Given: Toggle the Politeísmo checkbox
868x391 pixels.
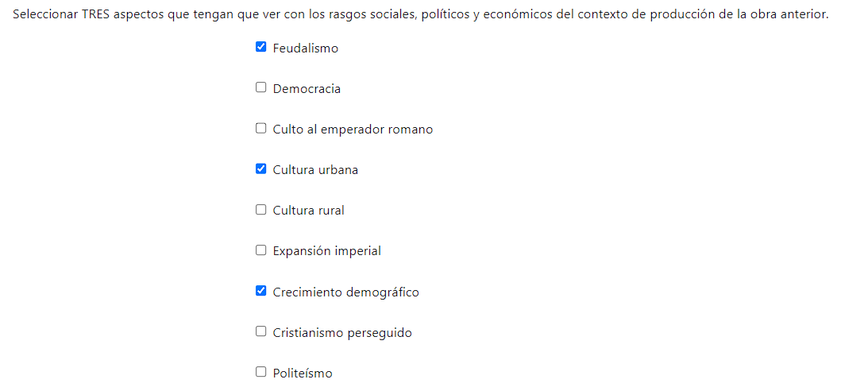Looking at the screenshot, I should [x=260, y=372].
